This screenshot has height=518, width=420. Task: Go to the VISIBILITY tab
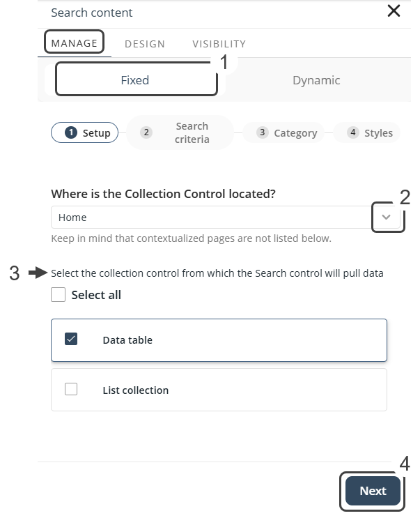[x=219, y=44]
